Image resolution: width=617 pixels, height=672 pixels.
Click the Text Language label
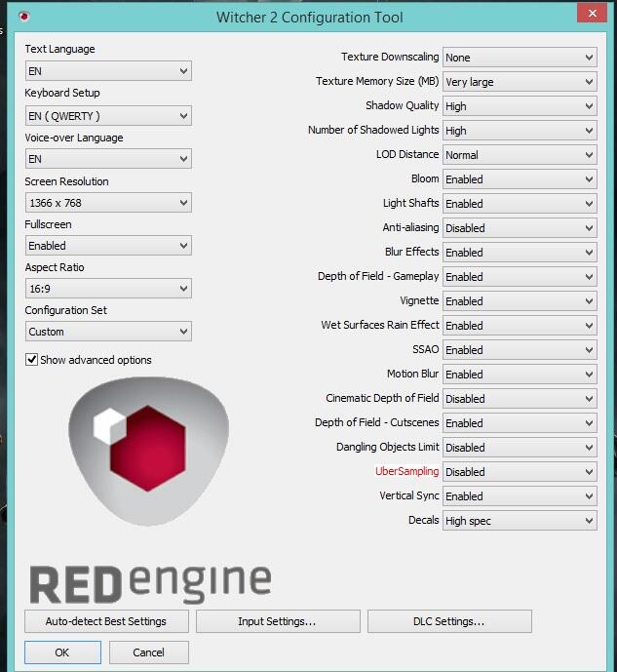(59, 49)
